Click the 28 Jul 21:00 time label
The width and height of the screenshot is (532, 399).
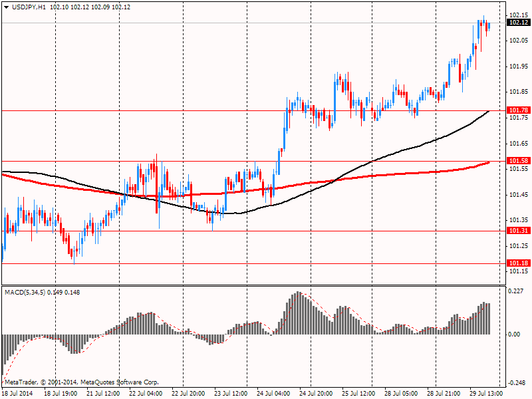pyautogui.click(x=444, y=394)
